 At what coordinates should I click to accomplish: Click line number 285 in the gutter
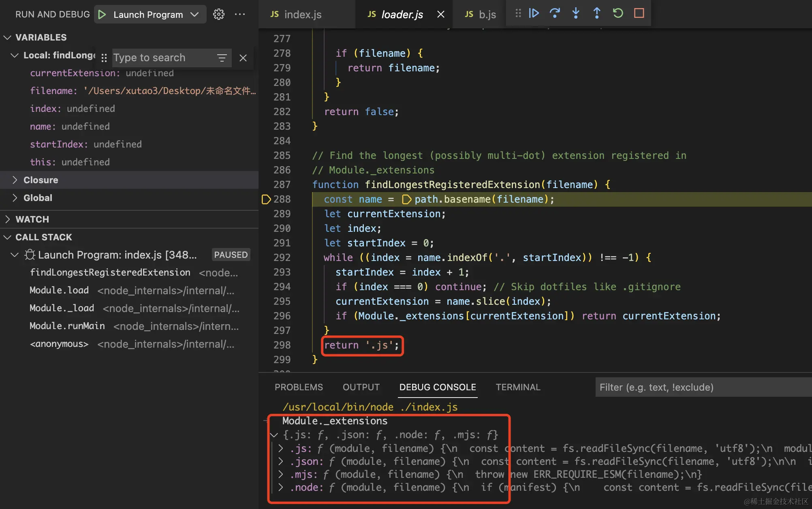[282, 156]
